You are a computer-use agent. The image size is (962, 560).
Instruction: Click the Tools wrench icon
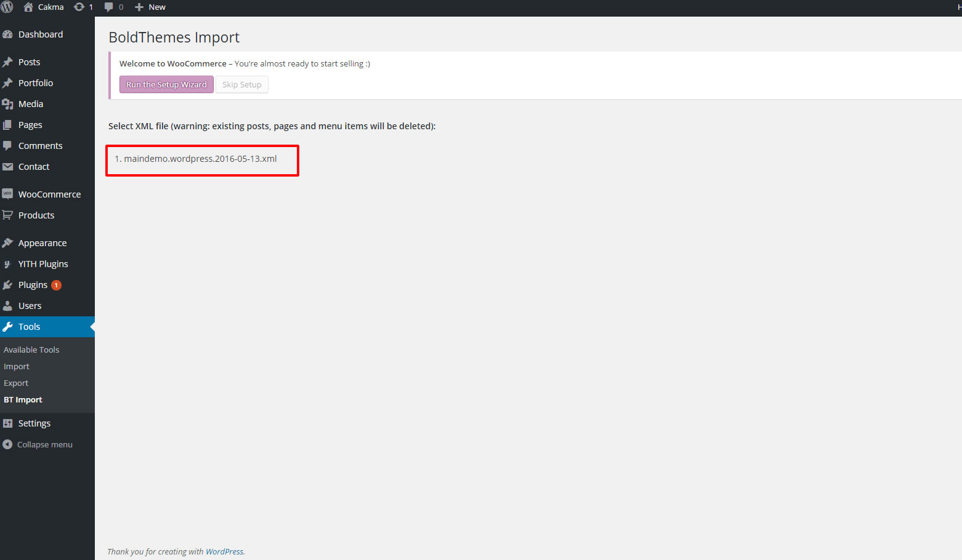(7, 327)
